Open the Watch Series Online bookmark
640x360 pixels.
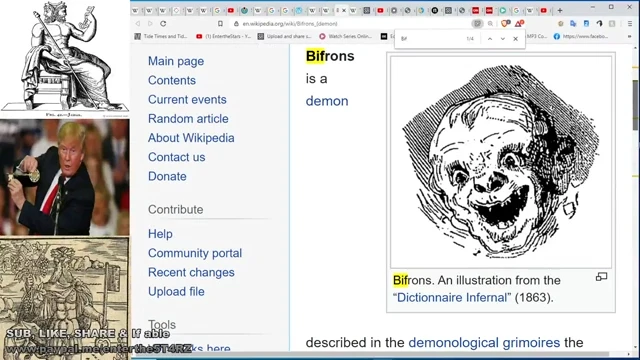point(346,36)
